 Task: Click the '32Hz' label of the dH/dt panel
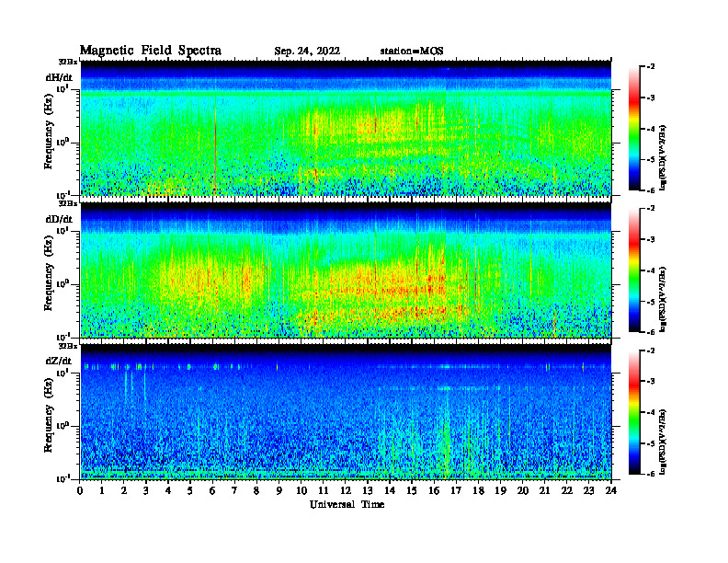click(67, 62)
